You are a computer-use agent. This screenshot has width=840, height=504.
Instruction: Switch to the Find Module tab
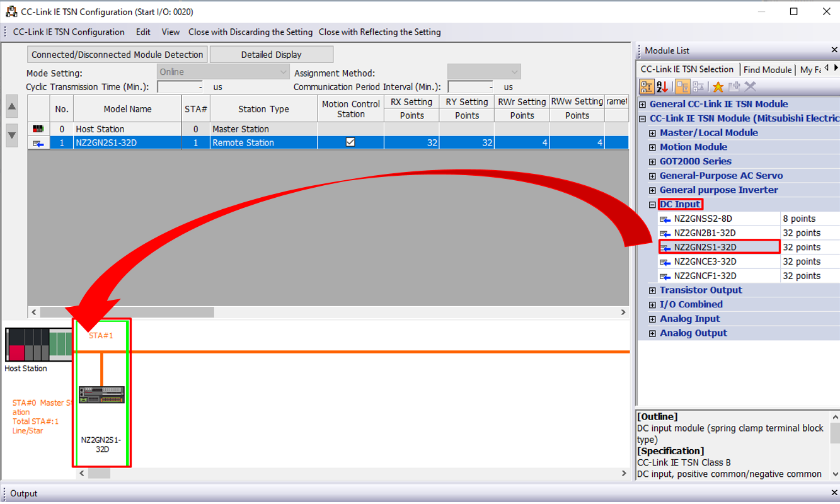[768, 70]
